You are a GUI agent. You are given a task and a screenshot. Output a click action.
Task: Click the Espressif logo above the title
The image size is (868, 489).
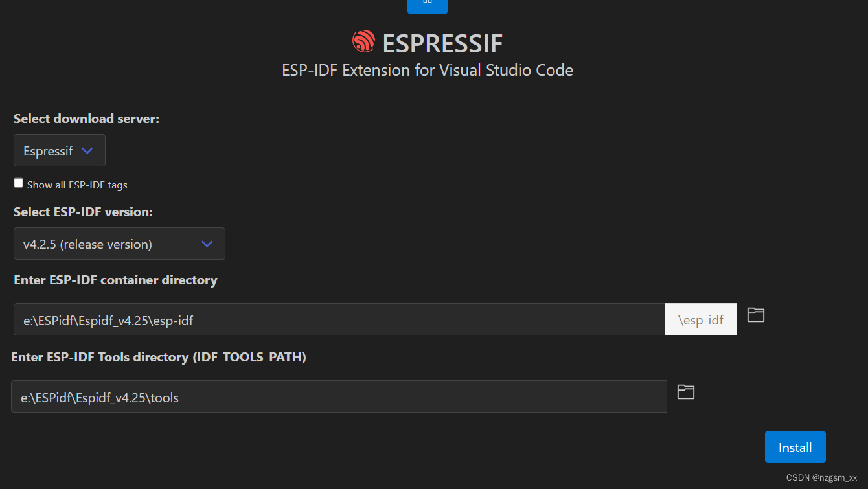363,41
